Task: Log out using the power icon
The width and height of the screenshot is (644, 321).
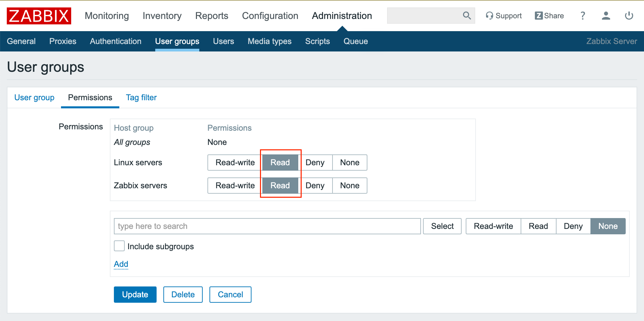Action: click(x=629, y=16)
